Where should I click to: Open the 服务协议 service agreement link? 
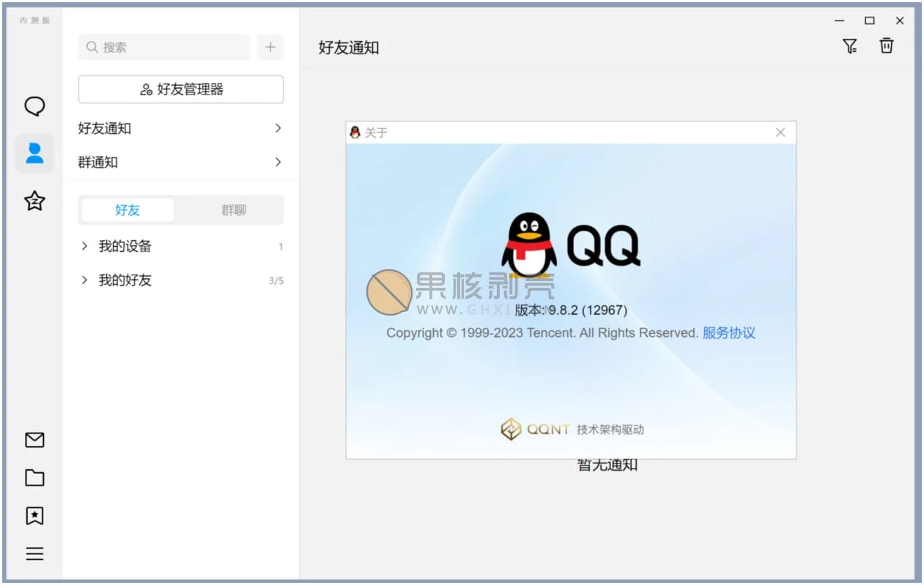click(729, 332)
